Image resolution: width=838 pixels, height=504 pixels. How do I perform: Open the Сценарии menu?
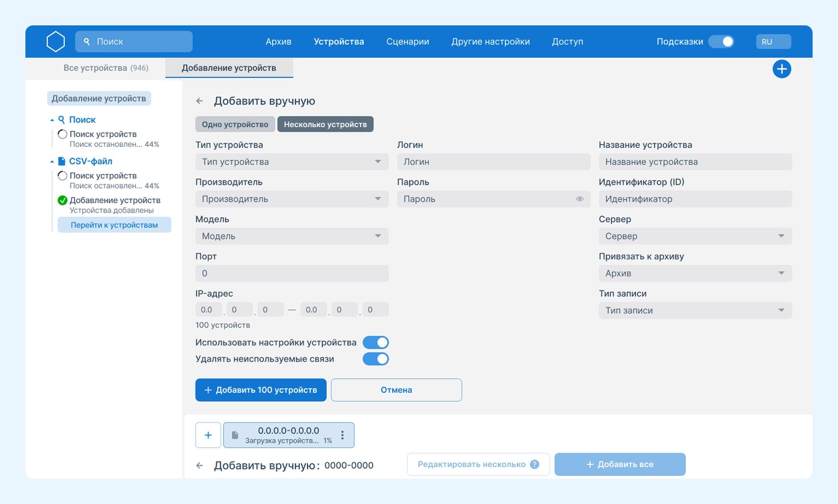click(x=408, y=41)
